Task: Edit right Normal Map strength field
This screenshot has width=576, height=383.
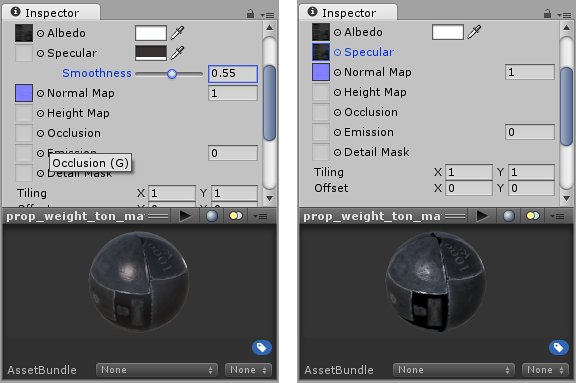Action: point(530,72)
